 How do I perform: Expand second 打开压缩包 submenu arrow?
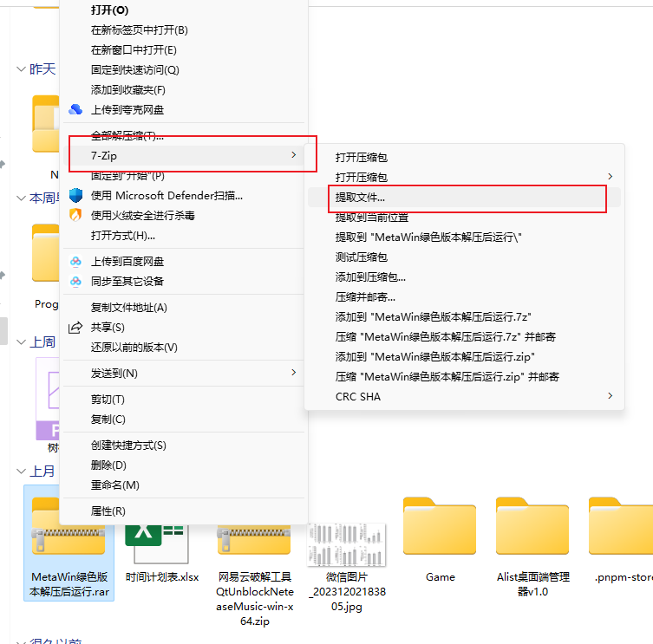coord(611,177)
